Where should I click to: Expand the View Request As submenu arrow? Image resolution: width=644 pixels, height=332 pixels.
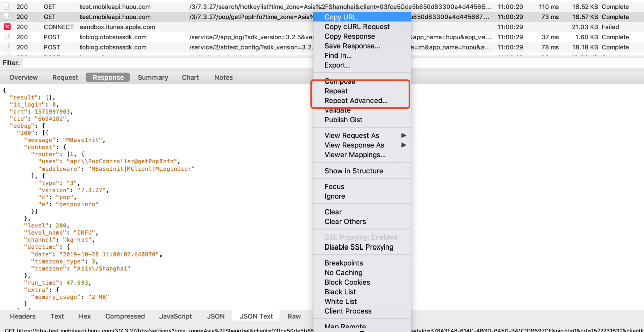[x=404, y=135]
